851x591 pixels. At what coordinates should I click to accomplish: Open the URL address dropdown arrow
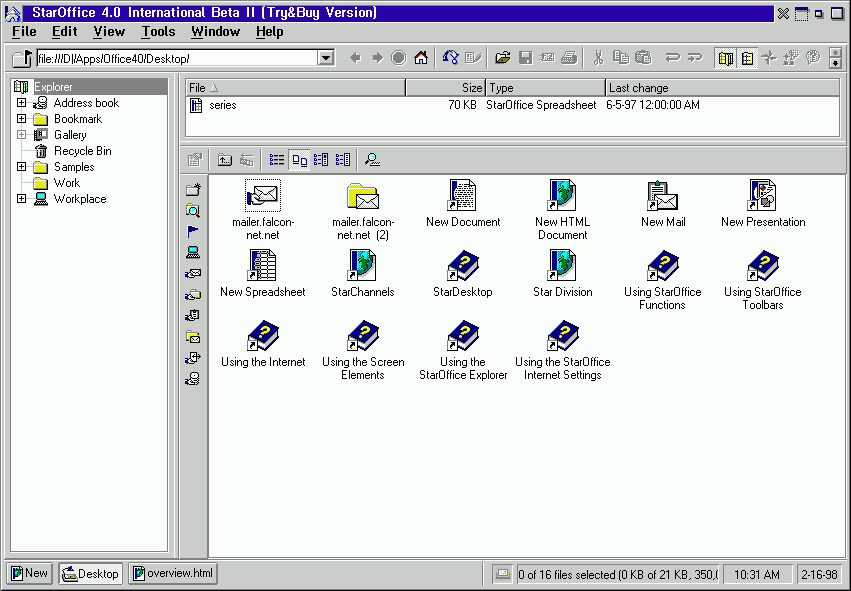click(x=326, y=58)
